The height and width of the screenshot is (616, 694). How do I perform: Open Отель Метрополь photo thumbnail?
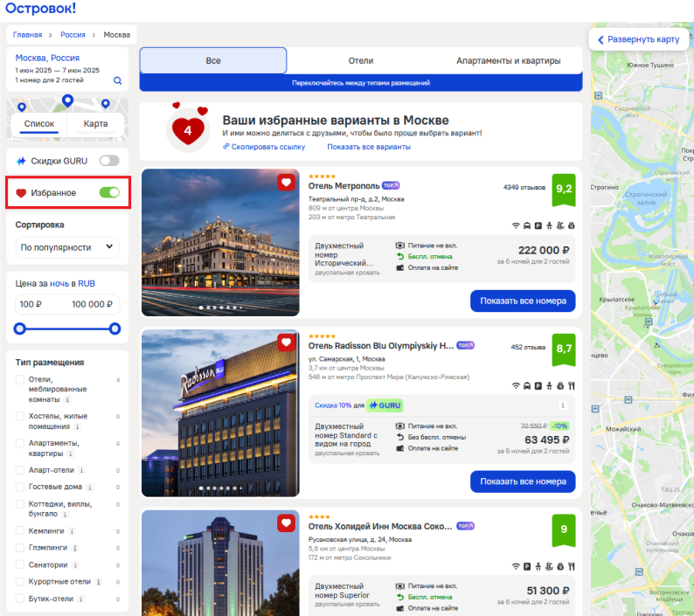coord(220,243)
